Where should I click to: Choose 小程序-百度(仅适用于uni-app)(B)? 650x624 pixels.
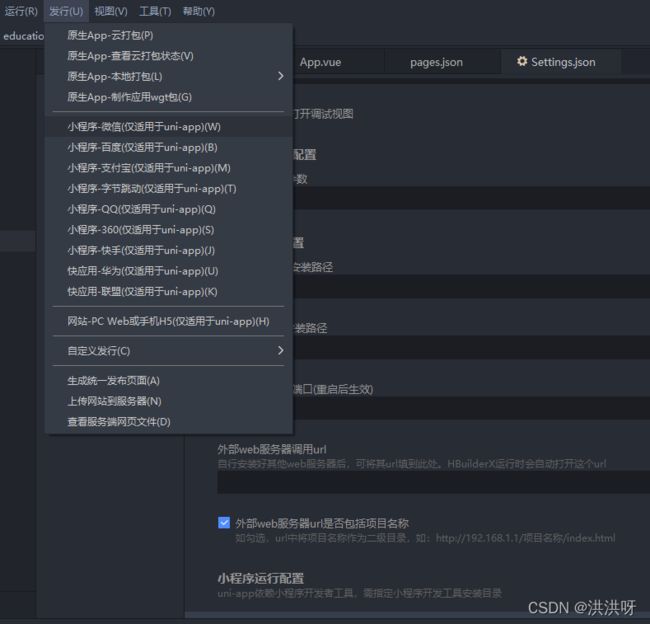(x=169, y=148)
